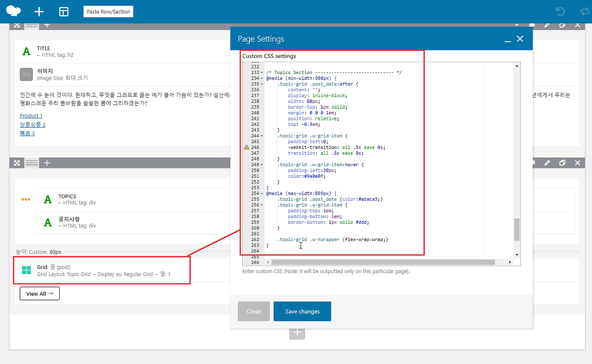Click '.w-hwrapper {flex-wrap:wrap;}' line
Viewport: 592px width, 364px height.
tap(333, 240)
